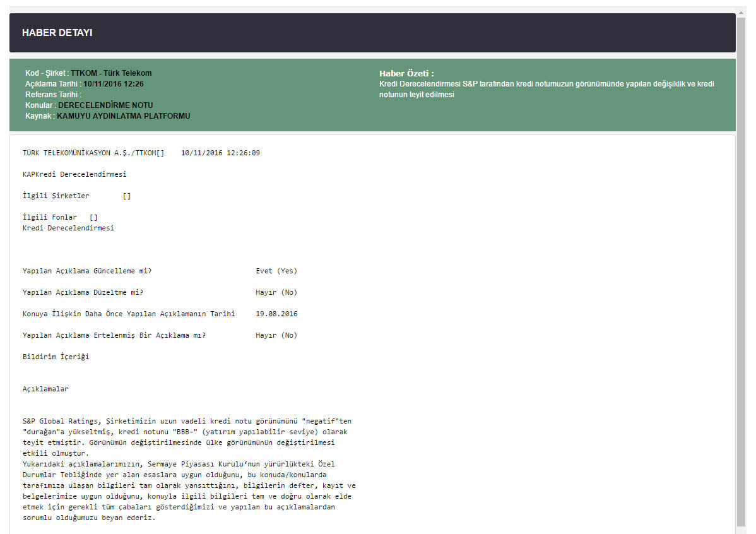Viewport: 756px width, 534px height.
Task: Click the Referans Tarihi label
Action: 53,95
